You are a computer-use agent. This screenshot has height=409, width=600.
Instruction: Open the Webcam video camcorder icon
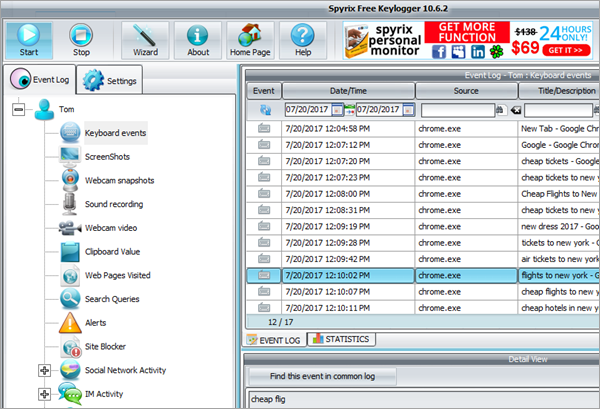[x=70, y=228]
